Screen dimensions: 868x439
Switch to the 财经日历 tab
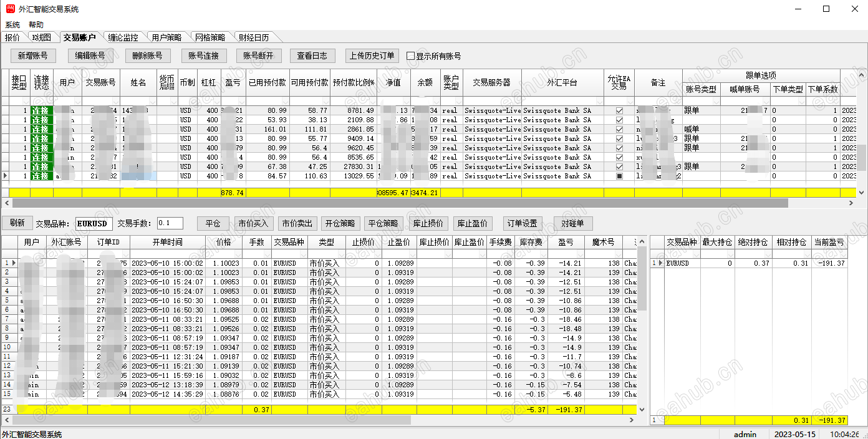pos(254,37)
